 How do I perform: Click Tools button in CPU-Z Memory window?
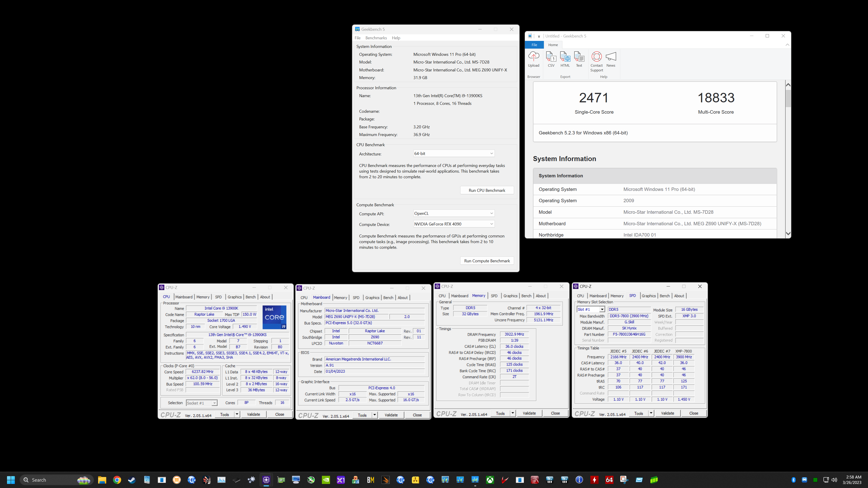click(500, 413)
